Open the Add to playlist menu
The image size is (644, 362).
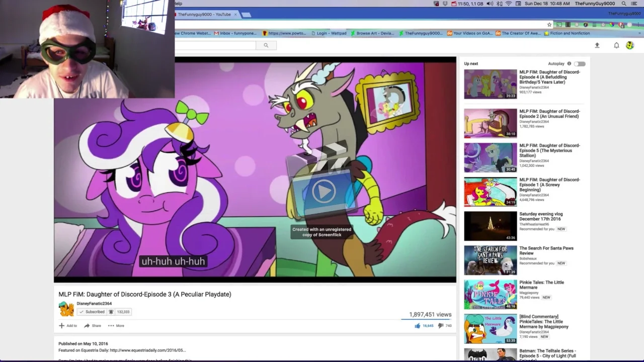68,326
